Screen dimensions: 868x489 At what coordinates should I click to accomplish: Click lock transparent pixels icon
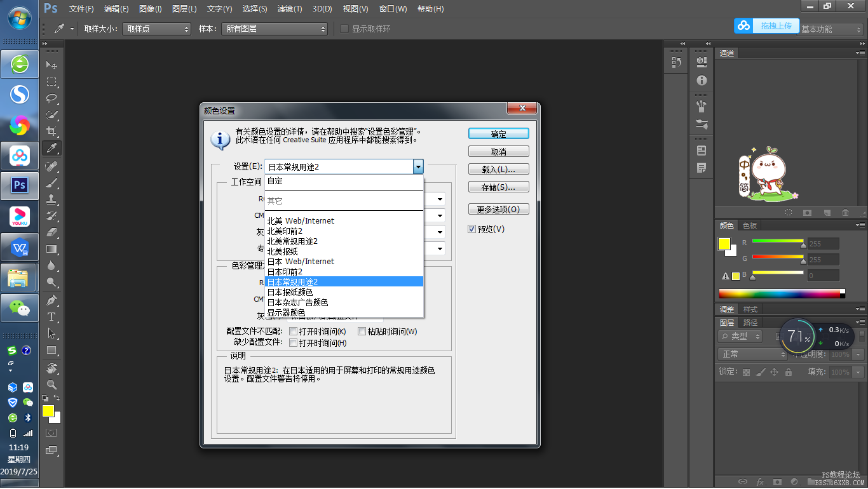coord(746,372)
